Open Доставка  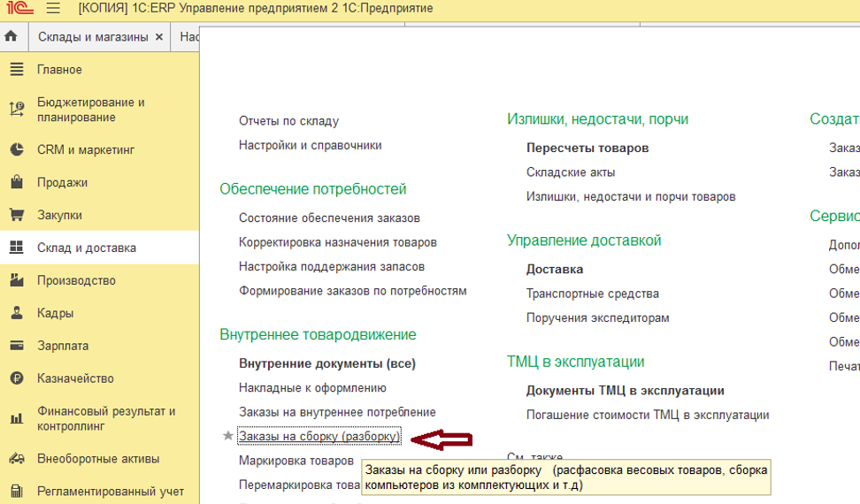pos(555,270)
